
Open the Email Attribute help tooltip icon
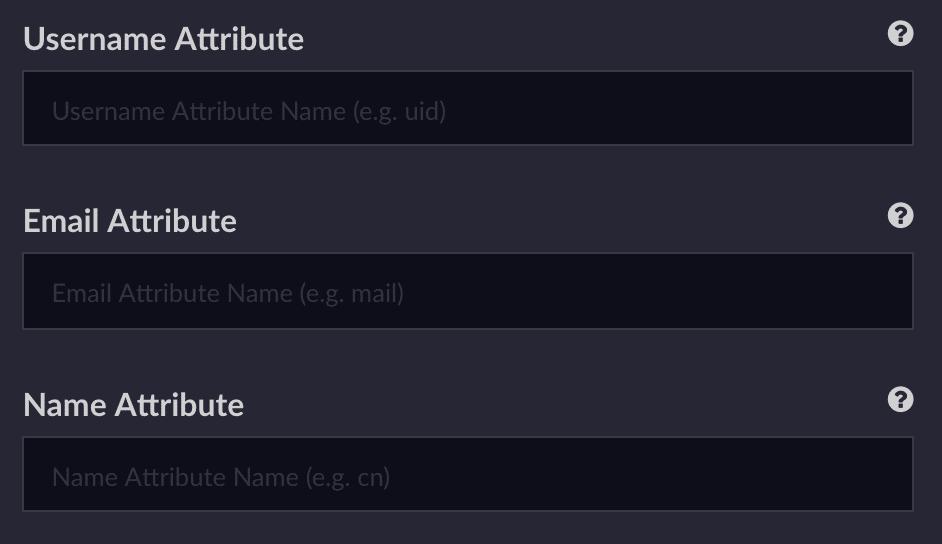click(900, 216)
